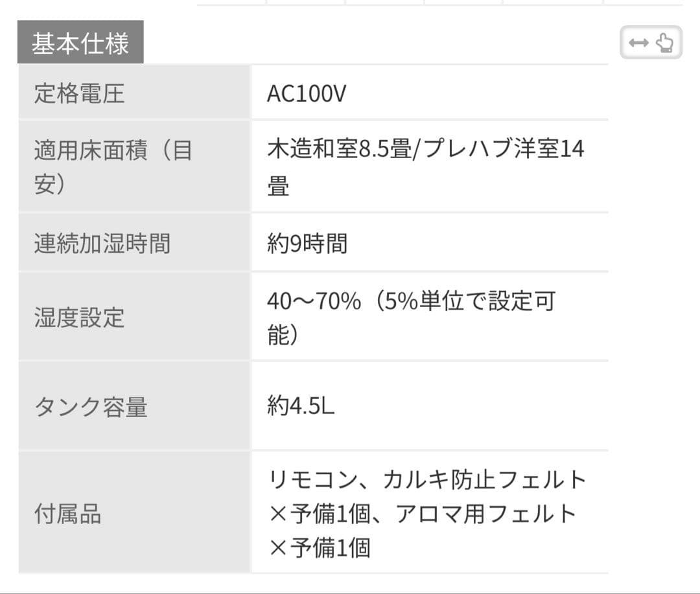Click the 40〜70% humidity value
Screen dimensions: 700x594
click(314, 301)
